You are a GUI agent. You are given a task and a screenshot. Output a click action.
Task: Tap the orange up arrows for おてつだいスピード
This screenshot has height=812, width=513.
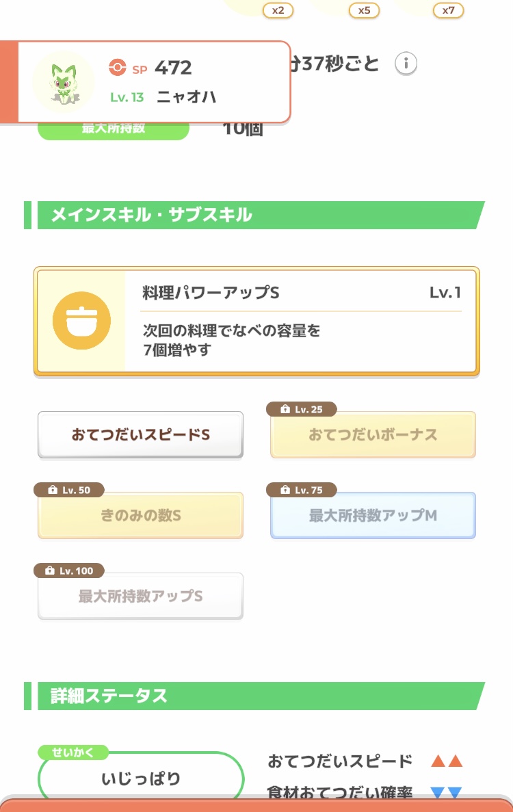click(x=447, y=761)
